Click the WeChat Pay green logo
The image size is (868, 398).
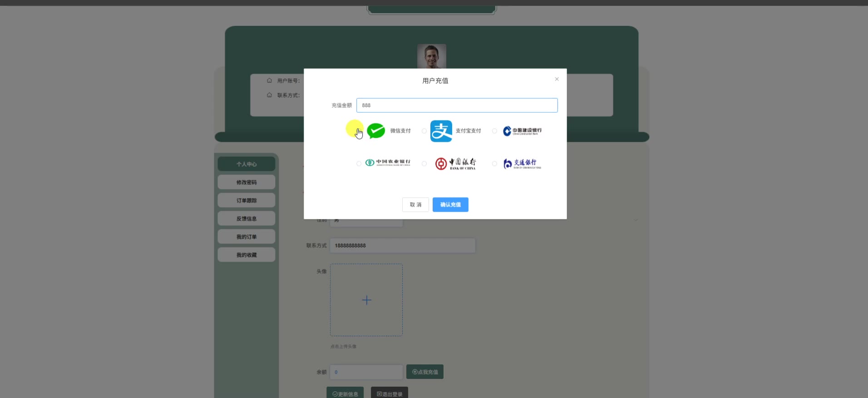(376, 131)
